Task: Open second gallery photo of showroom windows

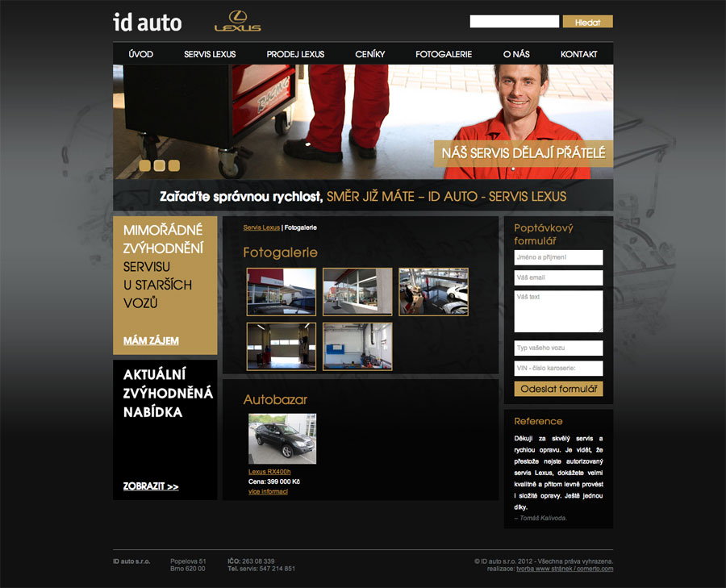Action: [357, 292]
